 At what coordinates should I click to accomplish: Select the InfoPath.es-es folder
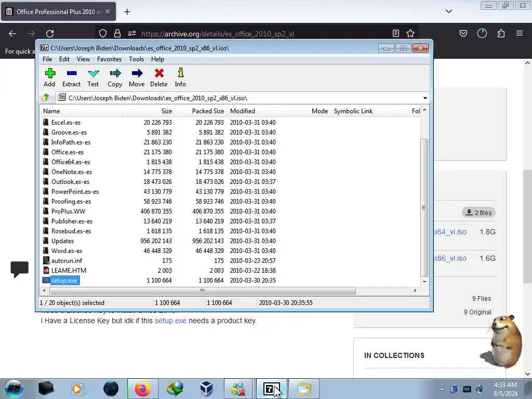coord(71,142)
